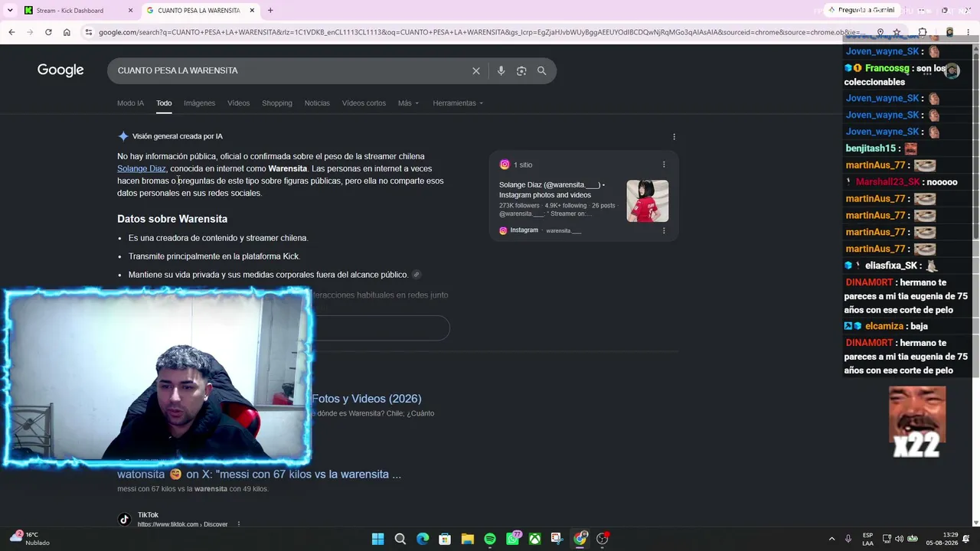This screenshot has width=980, height=551.
Task: Open the Windows Start menu
Action: pos(377,539)
